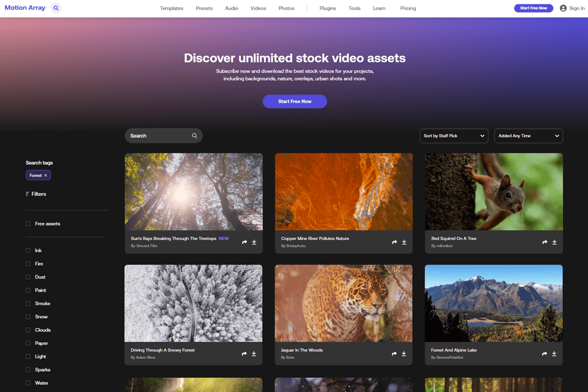The width and height of the screenshot is (588, 392).
Task: Open the Photos menu item
Action: click(x=287, y=8)
